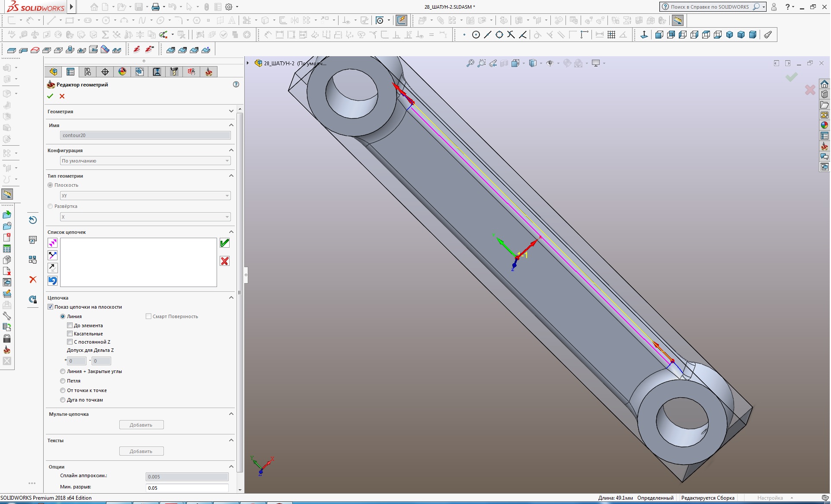The height and width of the screenshot is (504, 831).
Task: Open the ConfigurationManager tab in panel
Action: point(88,72)
